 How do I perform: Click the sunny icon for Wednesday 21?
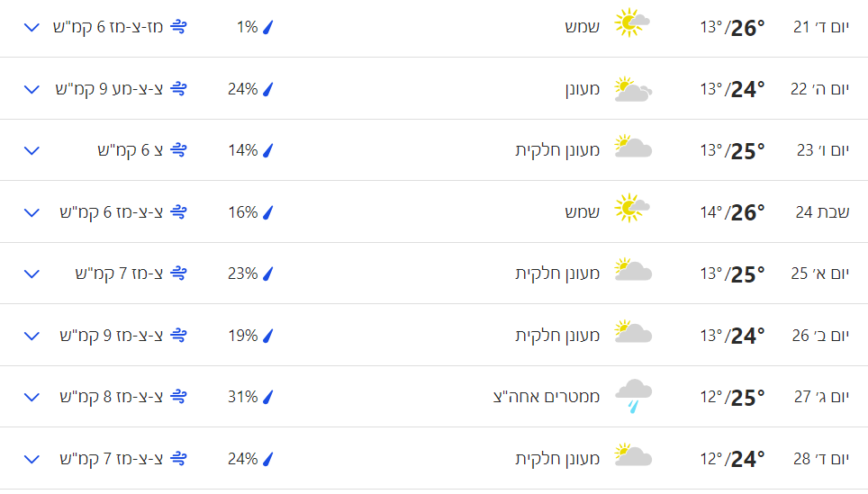pos(632,24)
